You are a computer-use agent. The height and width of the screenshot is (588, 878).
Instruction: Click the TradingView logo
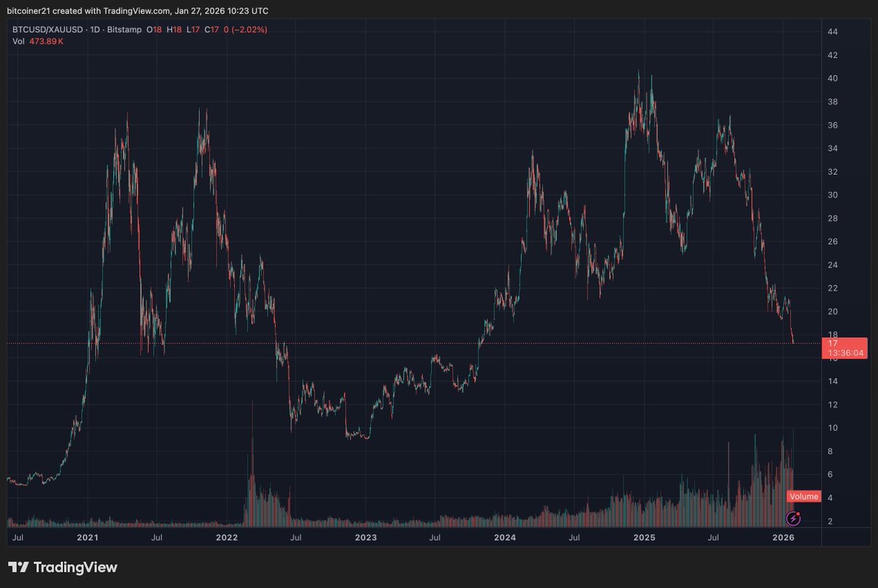pos(62,567)
